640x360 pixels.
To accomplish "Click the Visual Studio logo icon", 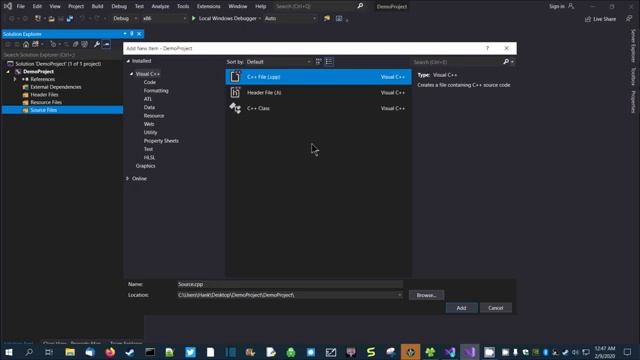I will pos(8,6).
